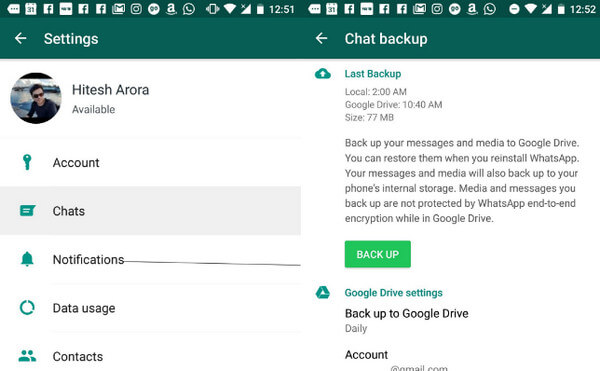Open the Back up to Google Drive option
Viewport: 600px width, 371px height.
coord(406,314)
